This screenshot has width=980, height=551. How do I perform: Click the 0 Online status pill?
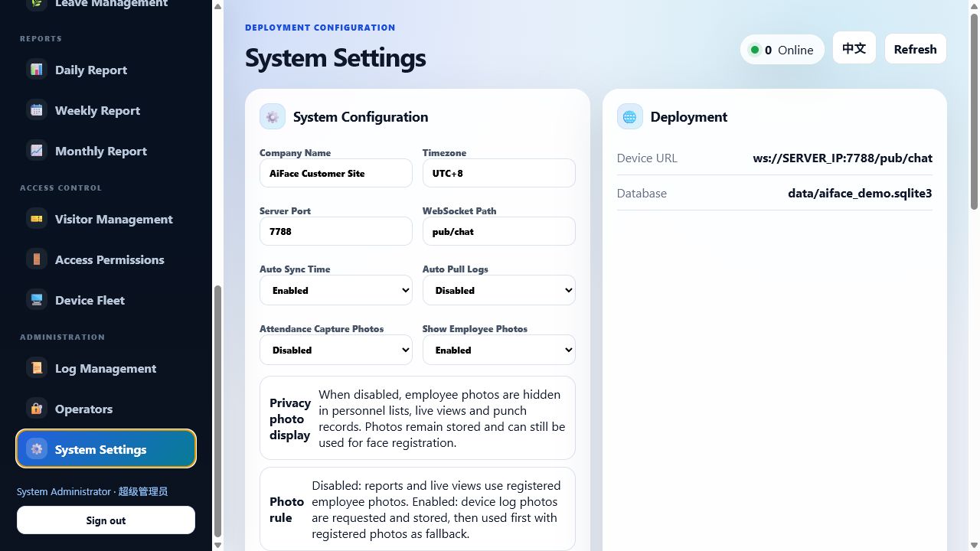(x=782, y=50)
